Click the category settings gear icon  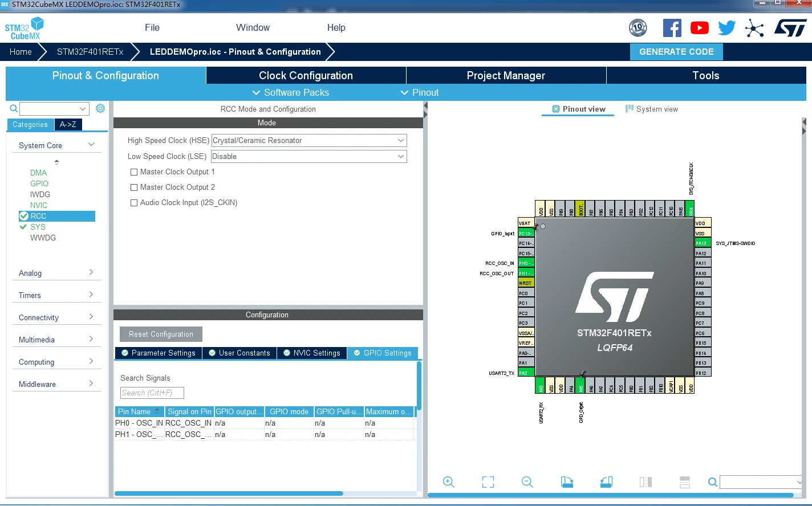pyautogui.click(x=100, y=108)
